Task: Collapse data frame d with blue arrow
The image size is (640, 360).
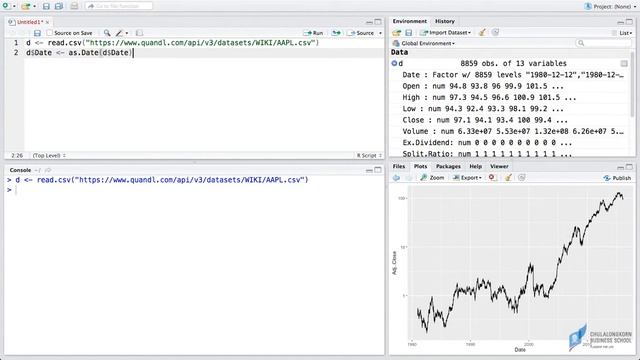Action: point(394,63)
